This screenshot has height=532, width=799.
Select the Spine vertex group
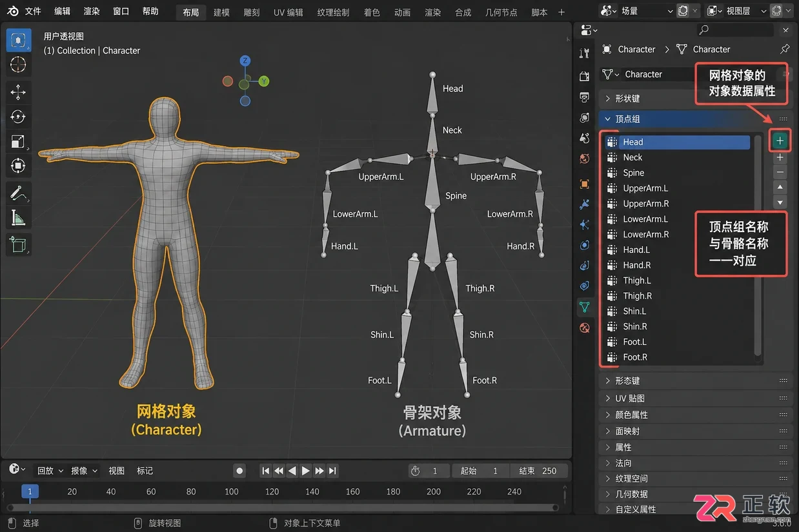(x=678, y=173)
